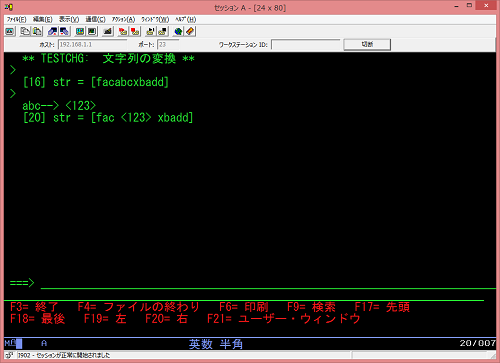Open the 通信(C) menu
The height and width of the screenshot is (363, 500).
point(95,19)
